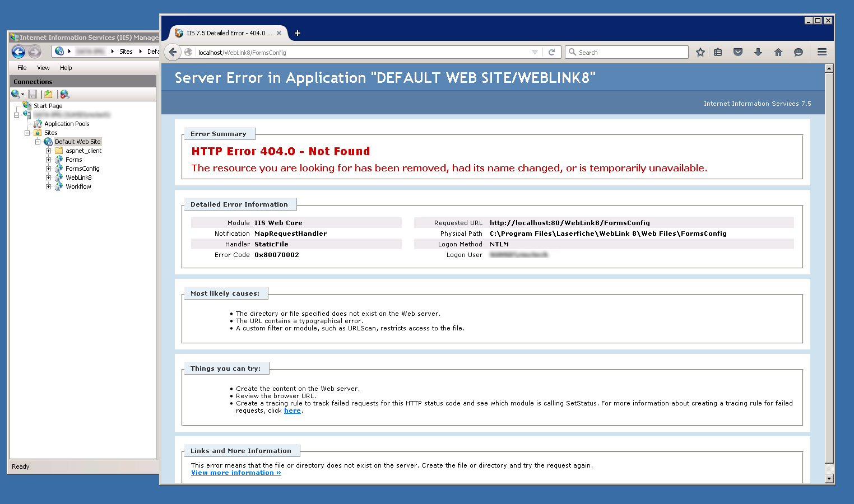Go back in the IIS Manager window

(x=18, y=52)
